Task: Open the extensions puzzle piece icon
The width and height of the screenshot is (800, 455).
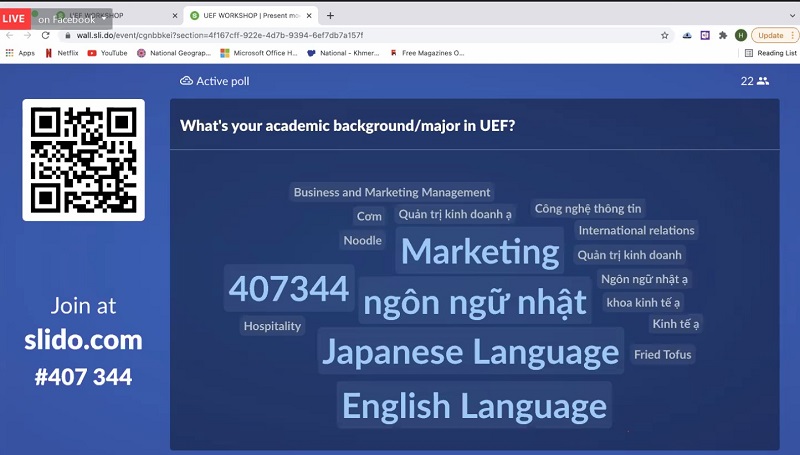Action: click(723, 35)
